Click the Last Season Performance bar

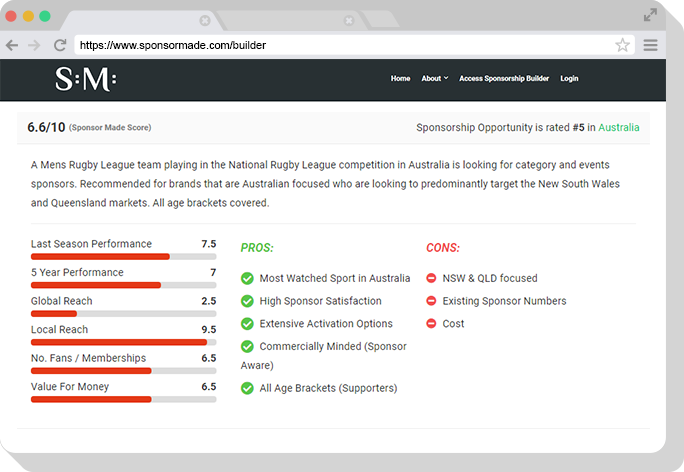123,257
